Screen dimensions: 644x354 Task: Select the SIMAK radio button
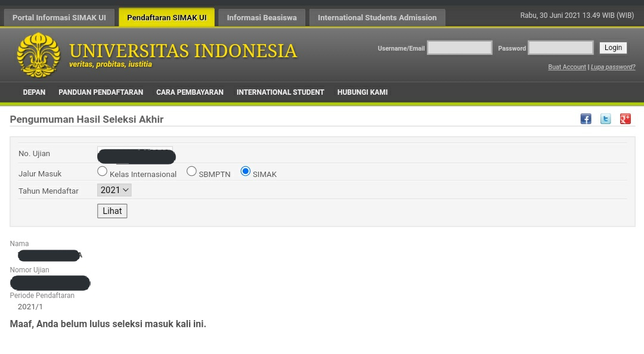click(x=245, y=171)
